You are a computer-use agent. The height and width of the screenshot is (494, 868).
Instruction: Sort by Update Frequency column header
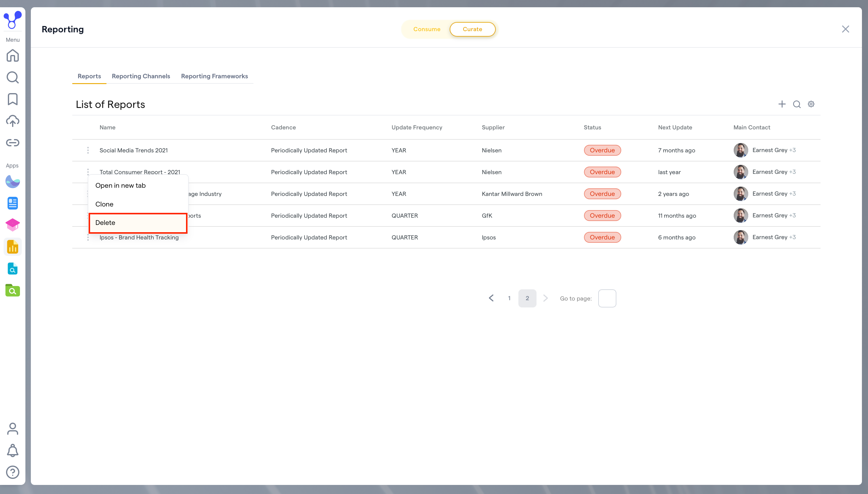[417, 128]
